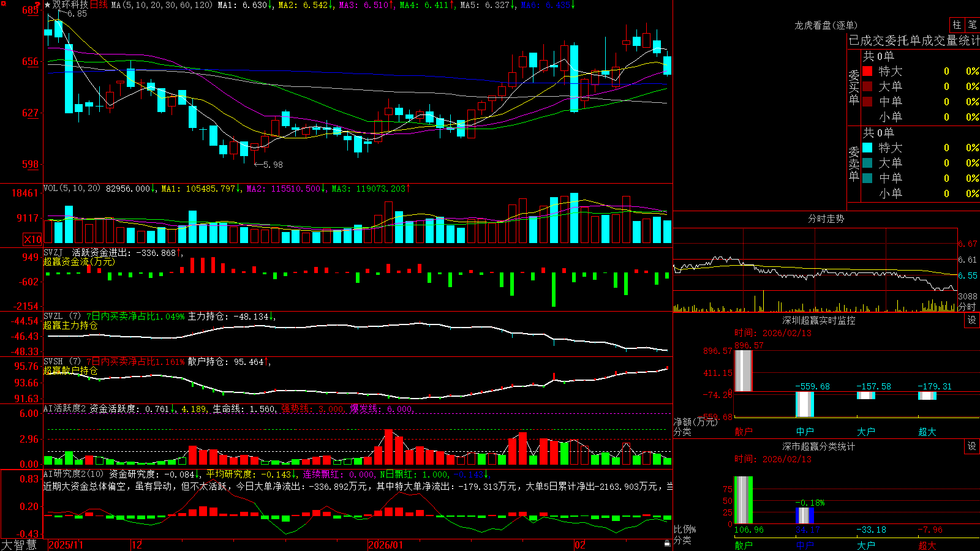Screen dimensions: 980x551
Task: Open 设 settings for 深市超赢分类统计 panel
Action: (x=972, y=446)
